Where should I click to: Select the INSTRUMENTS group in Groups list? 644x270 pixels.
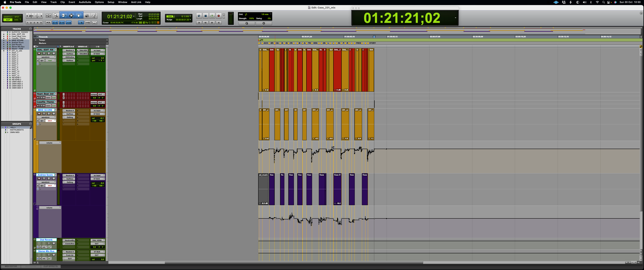point(17,130)
